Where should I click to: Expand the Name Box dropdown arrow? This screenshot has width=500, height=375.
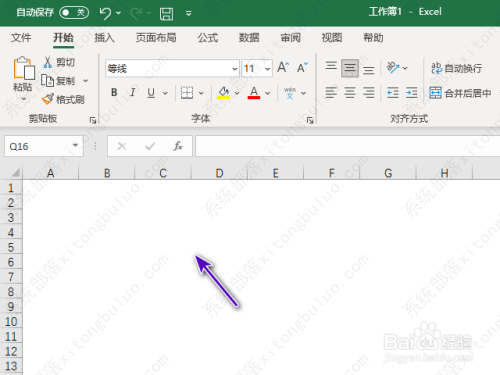[x=75, y=146]
